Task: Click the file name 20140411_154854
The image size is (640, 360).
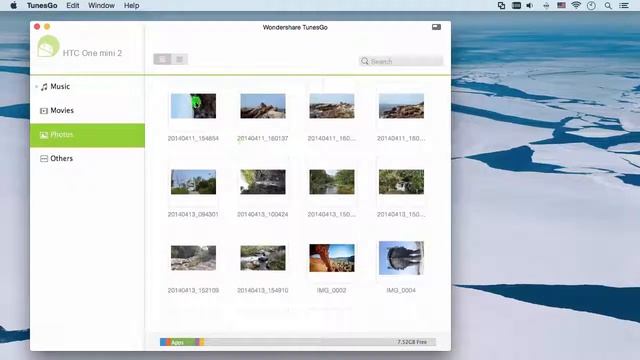Action: pyautogui.click(x=193, y=138)
